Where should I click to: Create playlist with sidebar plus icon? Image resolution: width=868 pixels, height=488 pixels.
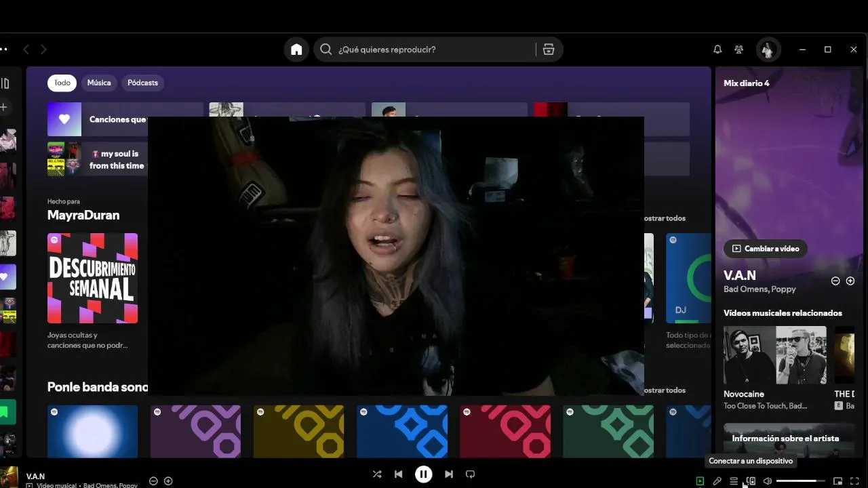pos(4,107)
